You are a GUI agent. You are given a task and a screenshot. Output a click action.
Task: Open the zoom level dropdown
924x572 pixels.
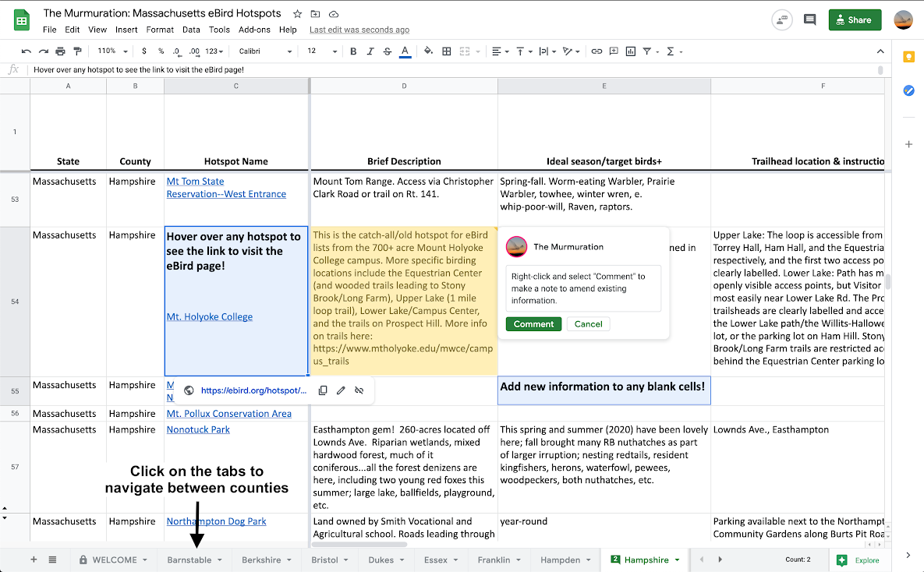click(112, 51)
